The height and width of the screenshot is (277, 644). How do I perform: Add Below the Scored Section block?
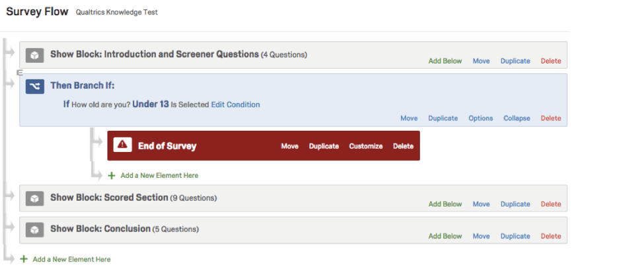(x=445, y=204)
